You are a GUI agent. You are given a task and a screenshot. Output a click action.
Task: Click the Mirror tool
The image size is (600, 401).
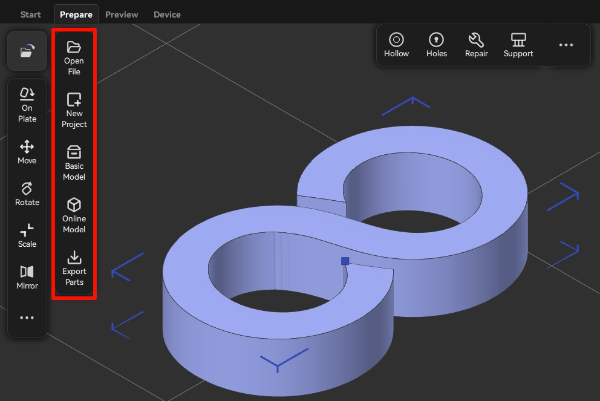tap(27, 277)
